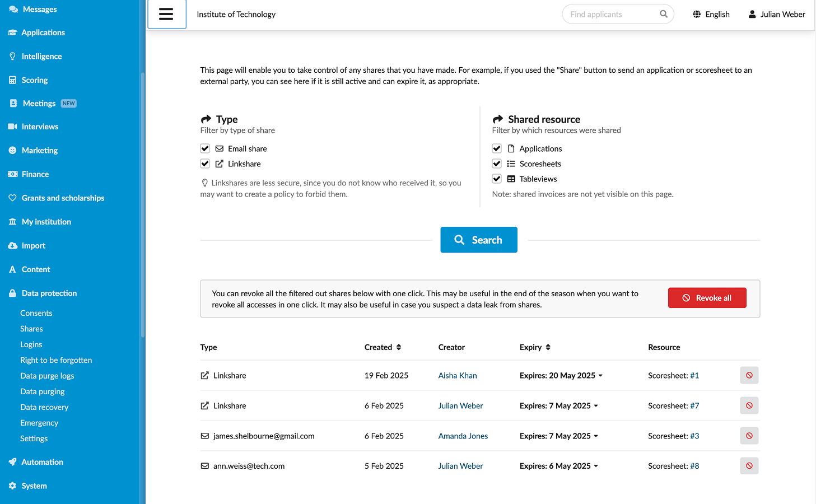Open Logins under Data protection
The image size is (816, 504).
coord(31,344)
